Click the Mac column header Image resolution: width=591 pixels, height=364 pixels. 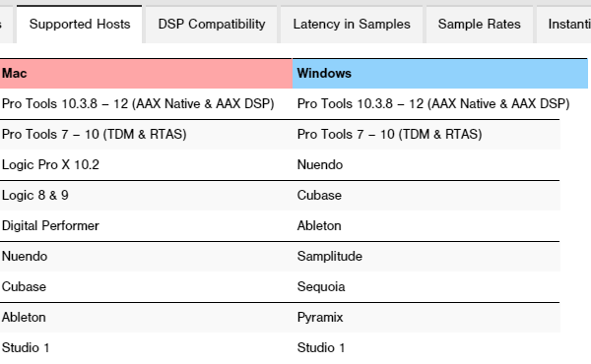coord(146,74)
